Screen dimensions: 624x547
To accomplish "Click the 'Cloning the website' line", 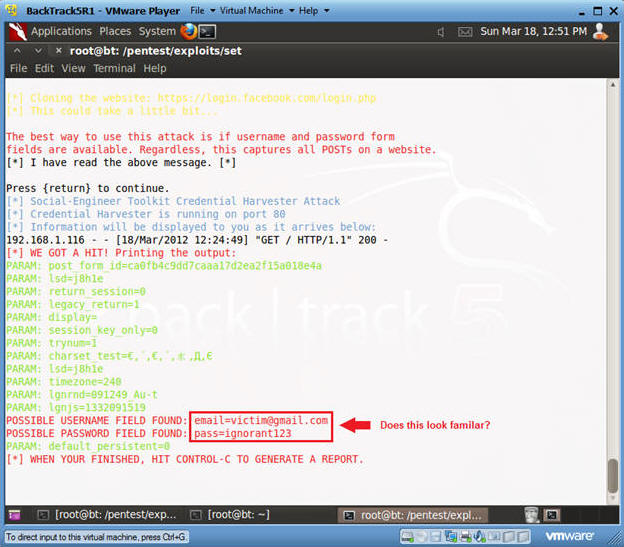I will pyautogui.click(x=191, y=98).
